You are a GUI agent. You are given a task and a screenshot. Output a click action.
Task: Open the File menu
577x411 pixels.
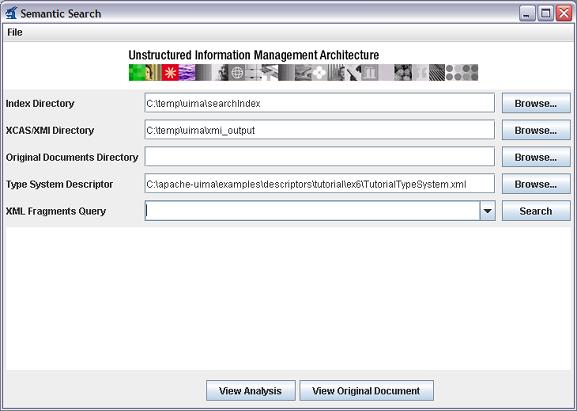[x=15, y=32]
